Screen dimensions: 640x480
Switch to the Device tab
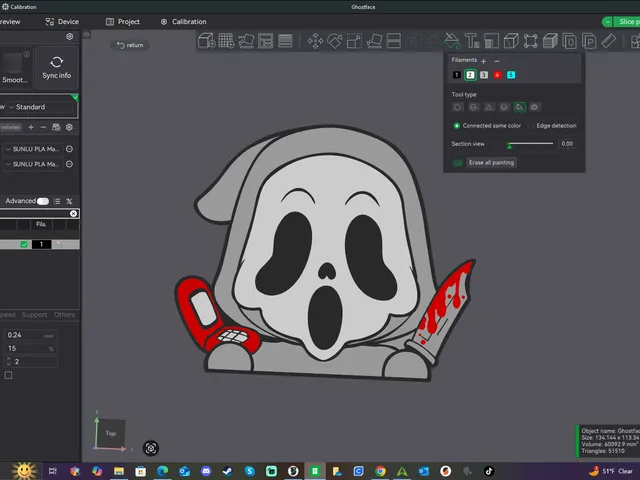tap(62, 22)
